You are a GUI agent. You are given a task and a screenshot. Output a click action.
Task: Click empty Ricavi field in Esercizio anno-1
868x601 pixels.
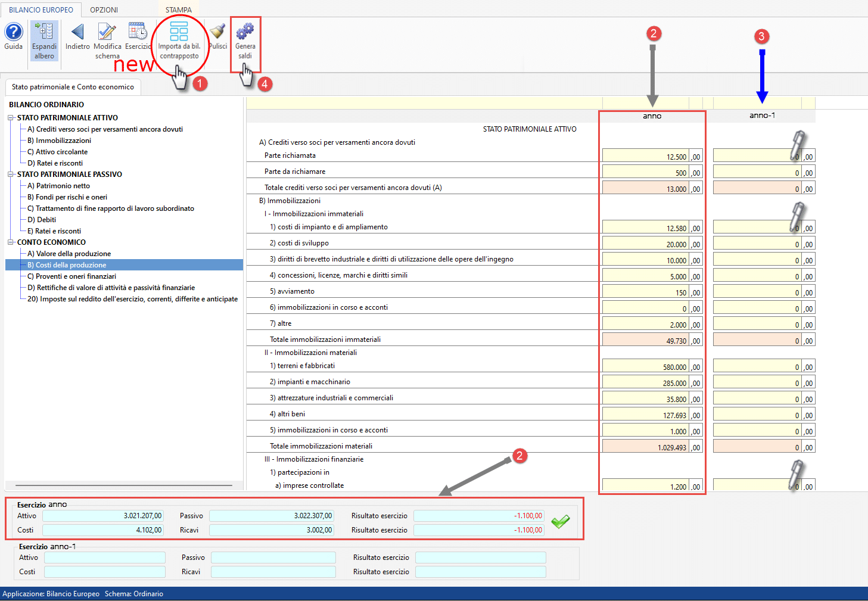click(x=273, y=572)
